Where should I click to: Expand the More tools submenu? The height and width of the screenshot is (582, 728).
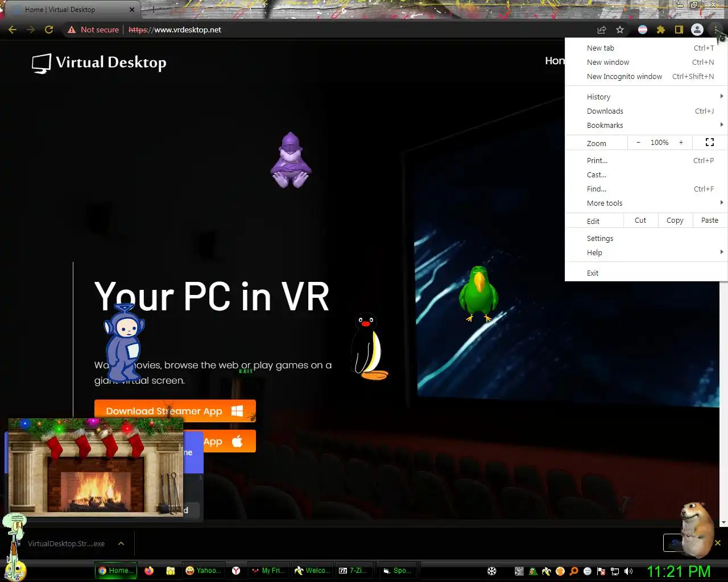647,203
